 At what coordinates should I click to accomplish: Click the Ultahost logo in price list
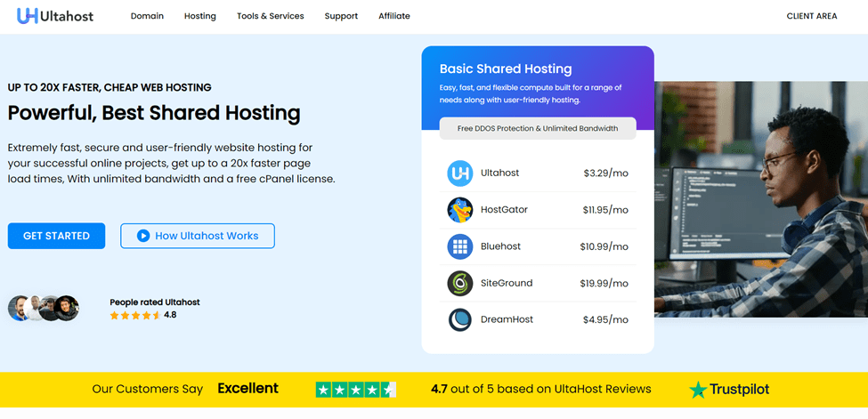(459, 173)
